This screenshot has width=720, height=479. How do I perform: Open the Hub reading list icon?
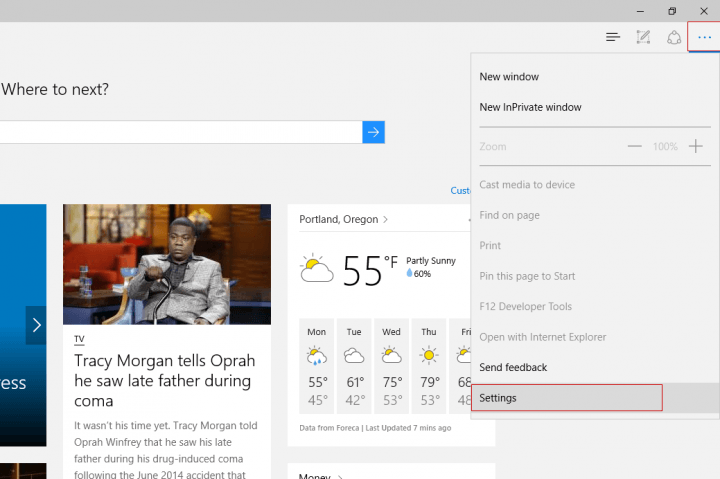click(613, 38)
